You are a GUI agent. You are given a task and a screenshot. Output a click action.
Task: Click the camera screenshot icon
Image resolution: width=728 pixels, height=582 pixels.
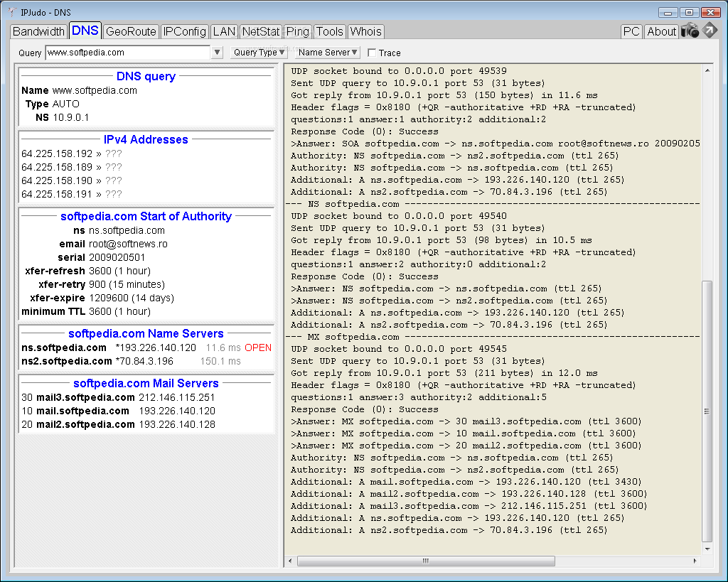[690, 31]
